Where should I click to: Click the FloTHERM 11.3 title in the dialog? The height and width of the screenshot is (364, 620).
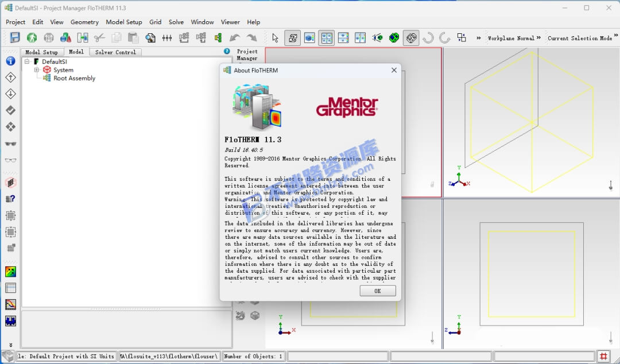click(x=253, y=140)
